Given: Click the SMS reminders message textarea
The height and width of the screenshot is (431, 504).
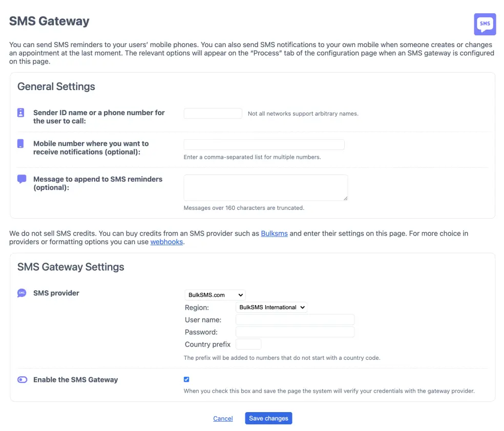Looking at the screenshot, I should point(265,187).
